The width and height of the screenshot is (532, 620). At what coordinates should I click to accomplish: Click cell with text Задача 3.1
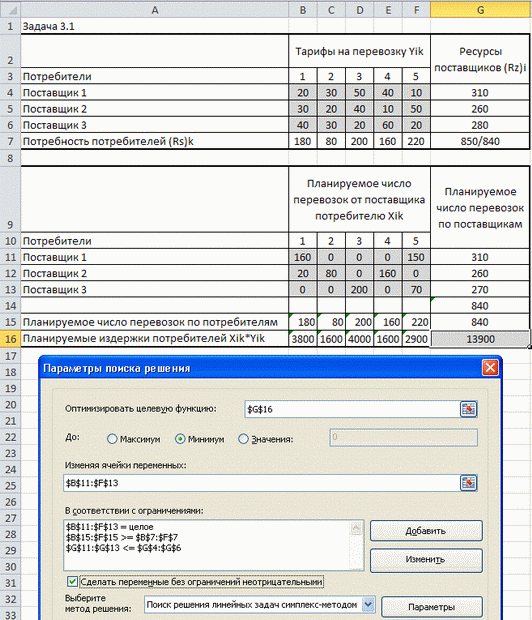point(155,26)
